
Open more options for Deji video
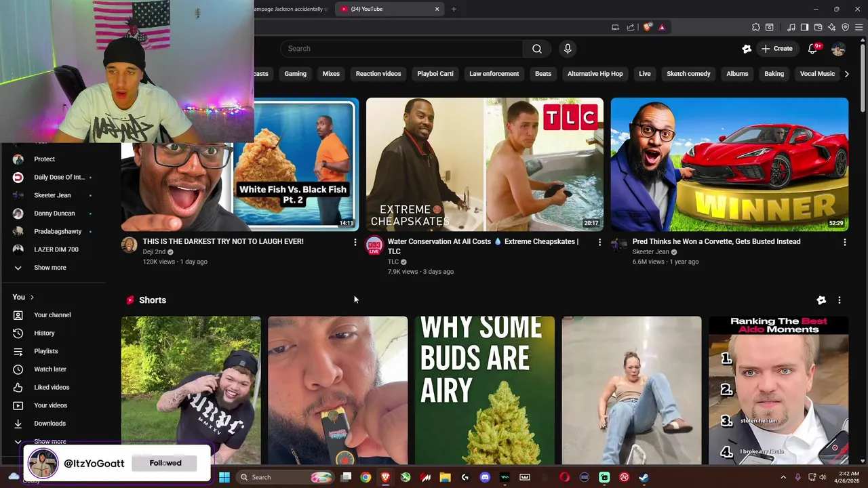355,242
